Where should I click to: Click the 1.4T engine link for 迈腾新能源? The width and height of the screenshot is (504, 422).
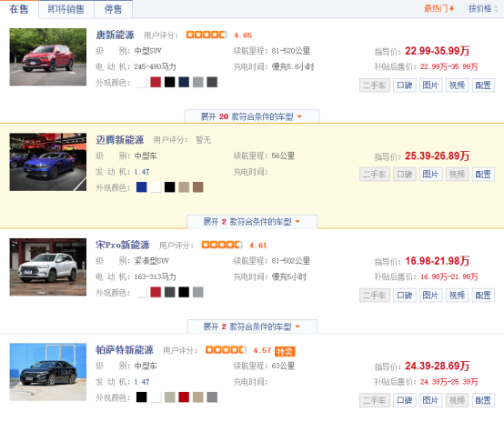[142, 172]
